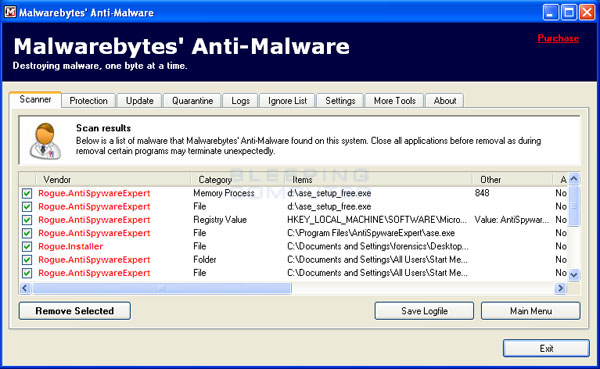Select the Registry Value category cell
Screen dimensions: 600x369
point(220,220)
